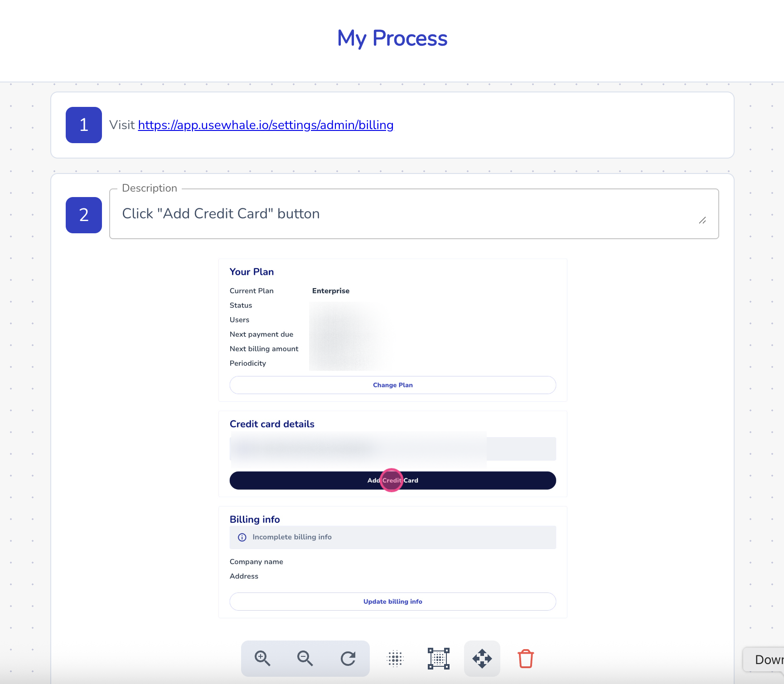784x684 pixels.
Task: Activate the move arrows tool icon
Action: (x=482, y=659)
